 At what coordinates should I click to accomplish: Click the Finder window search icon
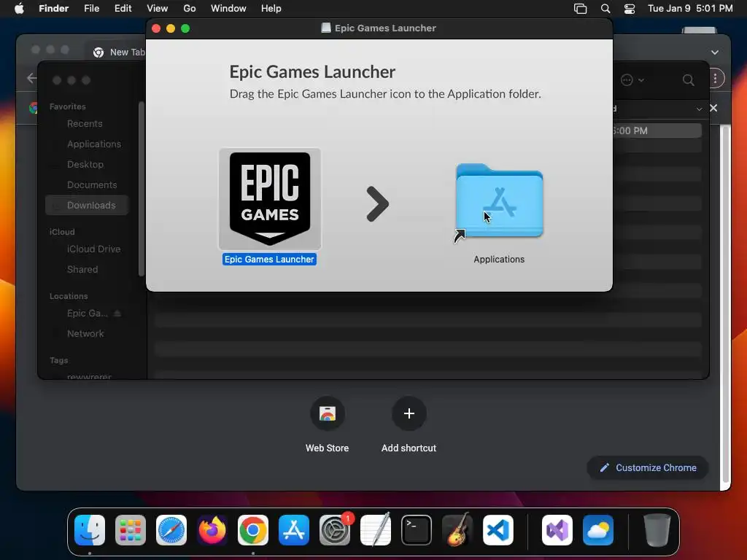tap(688, 80)
